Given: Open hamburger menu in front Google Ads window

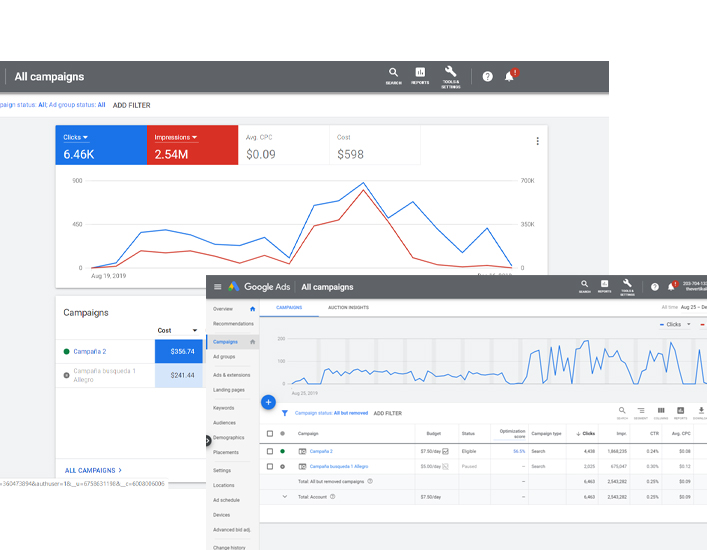Looking at the screenshot, I should click(217, 287).
